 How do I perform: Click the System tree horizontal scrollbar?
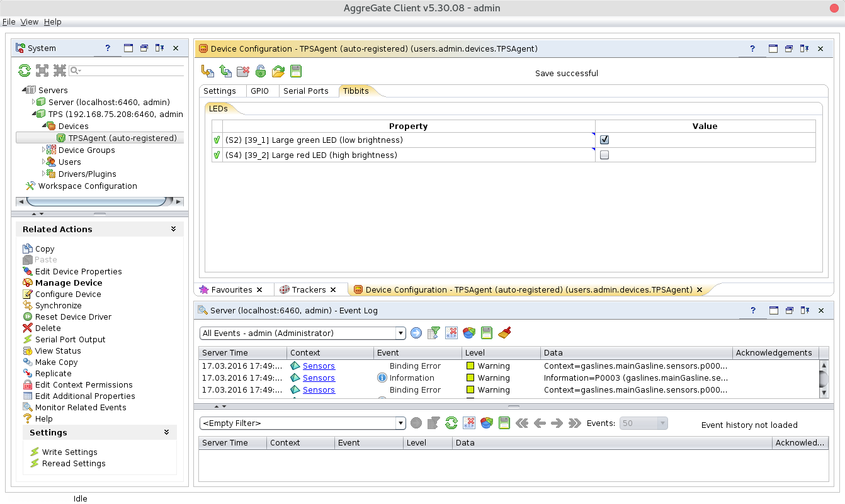[x=100, y=201]
